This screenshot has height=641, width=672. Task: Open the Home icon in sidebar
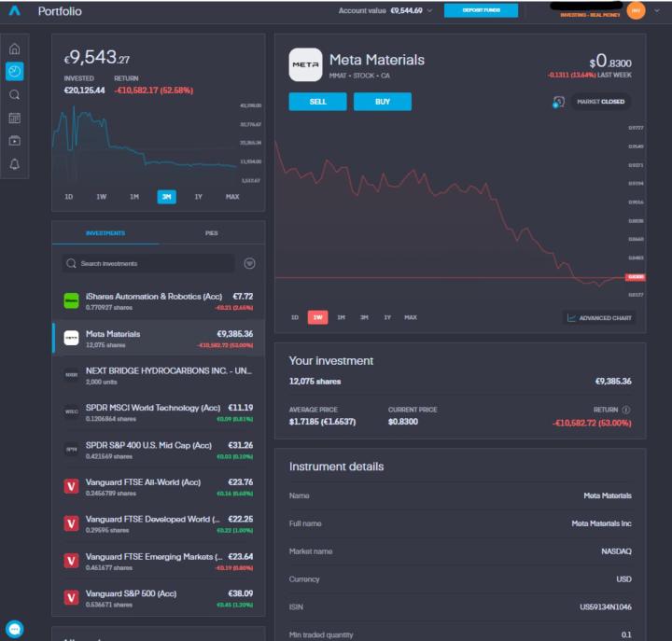pos(15,49)
